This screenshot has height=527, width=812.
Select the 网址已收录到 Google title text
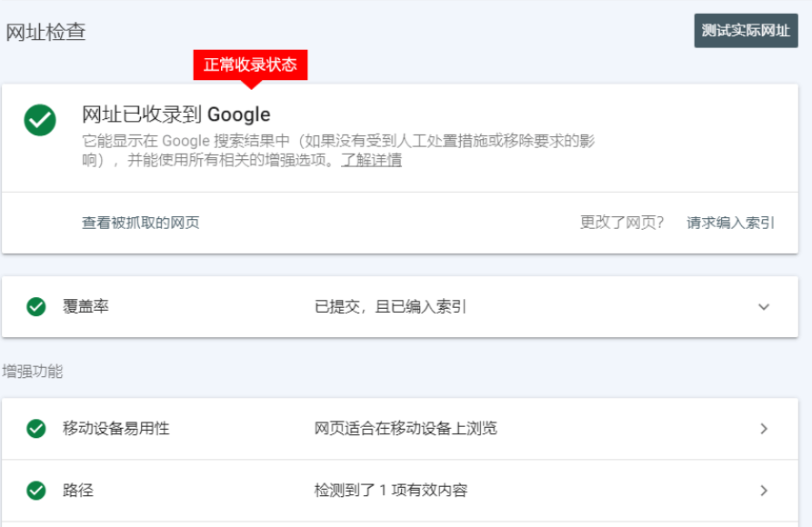(176, 114)
